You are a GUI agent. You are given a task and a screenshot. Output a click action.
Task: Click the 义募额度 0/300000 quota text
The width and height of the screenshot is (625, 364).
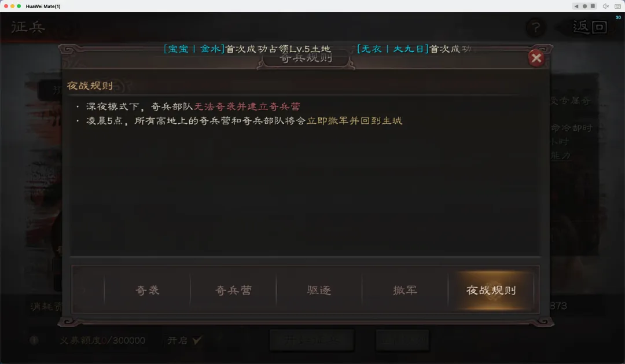point(102,340)
